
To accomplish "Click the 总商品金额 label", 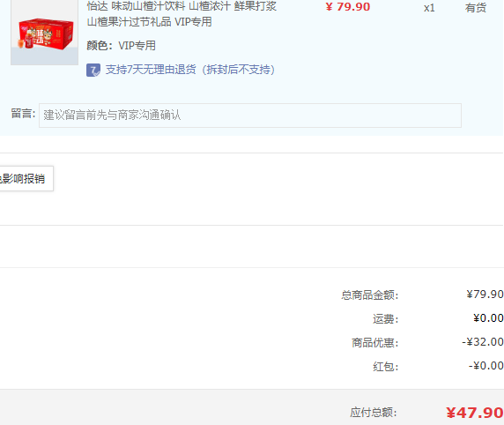I will (x=370, y=295).
